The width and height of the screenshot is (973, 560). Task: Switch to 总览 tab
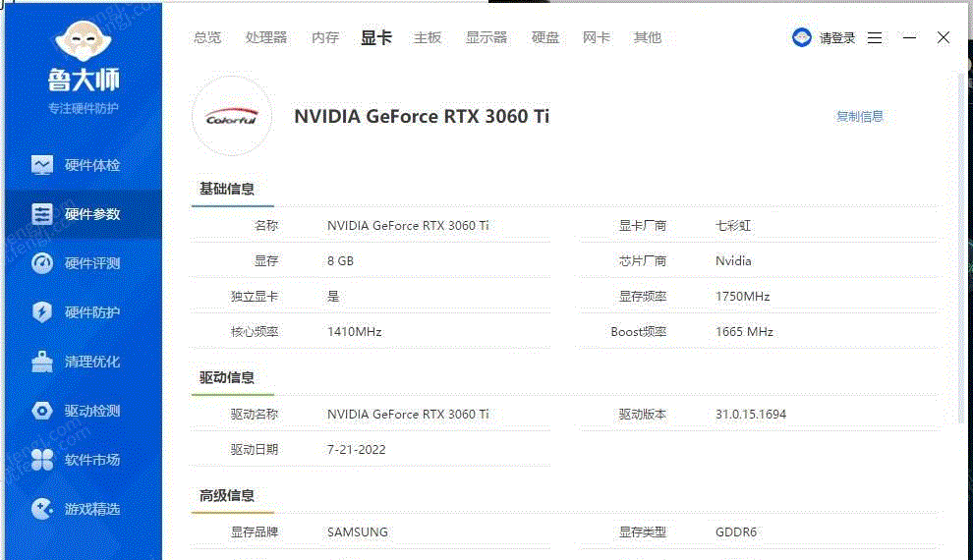pos(207,38)
